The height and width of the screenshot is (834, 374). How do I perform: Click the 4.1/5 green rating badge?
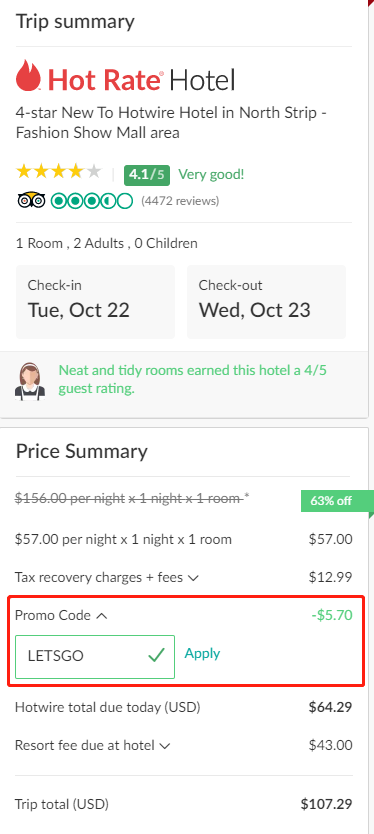tap(147, 174)
